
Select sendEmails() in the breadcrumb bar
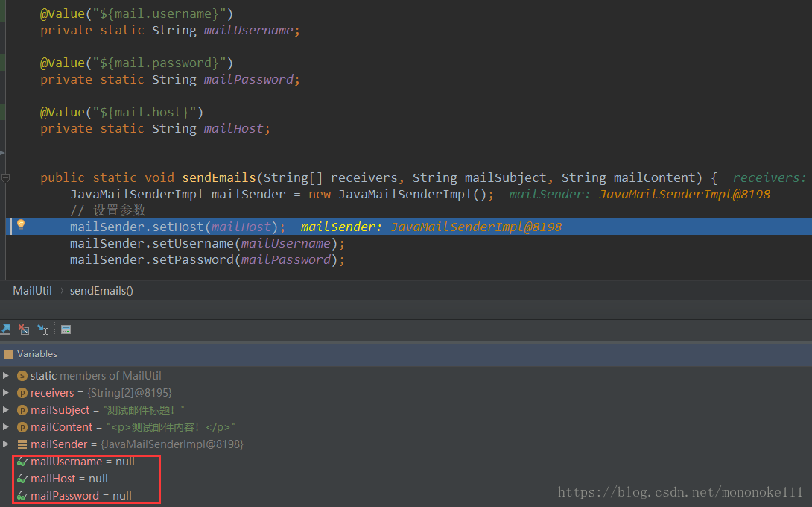101,291
